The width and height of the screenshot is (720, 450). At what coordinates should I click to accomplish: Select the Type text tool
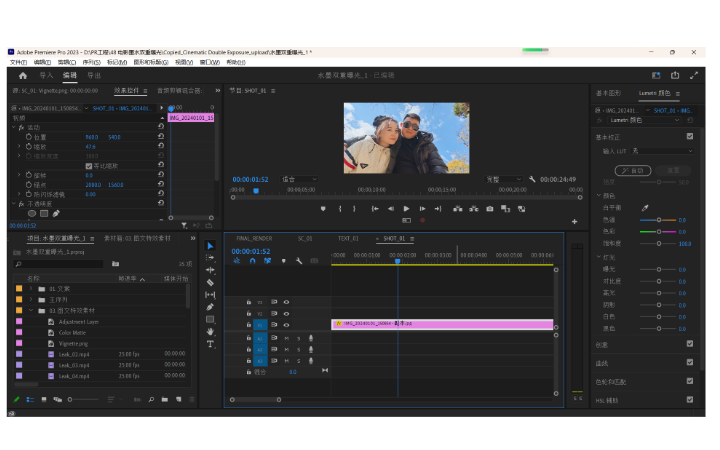[x=210, y=344]
